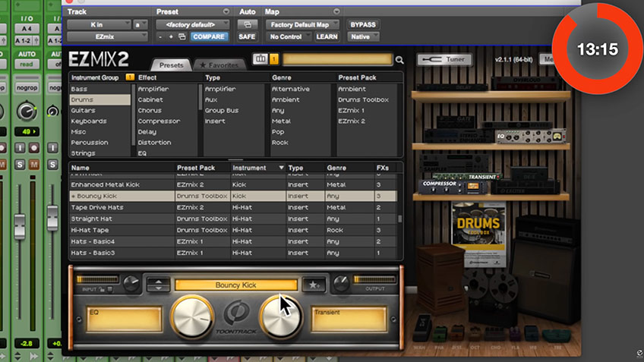The width and height of the screenshot is (644, 362).
Task: Click the Compressor rack unit on the shelf
Action: pyautogui.click(x=454, y=187)
